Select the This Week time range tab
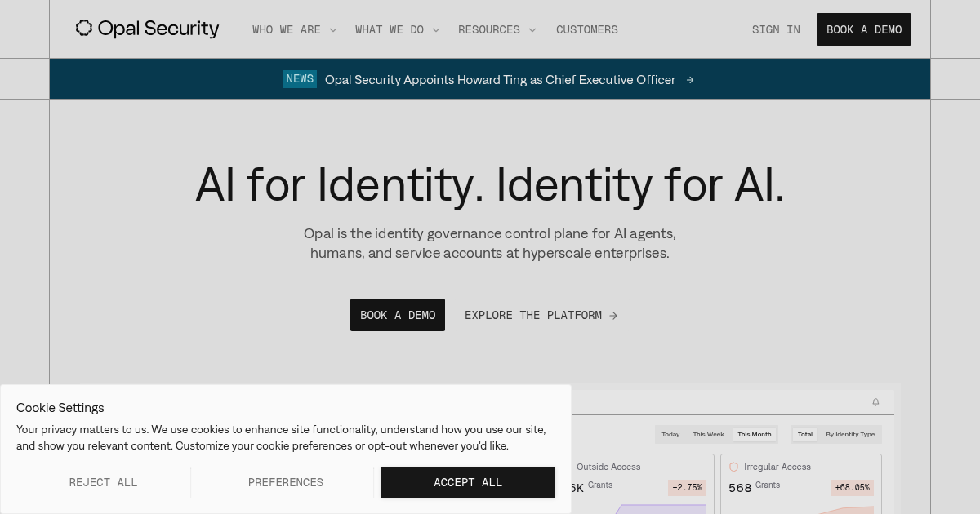The height and width of the screenshot is (514, 980). pyautogui.click(x=709, y=434)
